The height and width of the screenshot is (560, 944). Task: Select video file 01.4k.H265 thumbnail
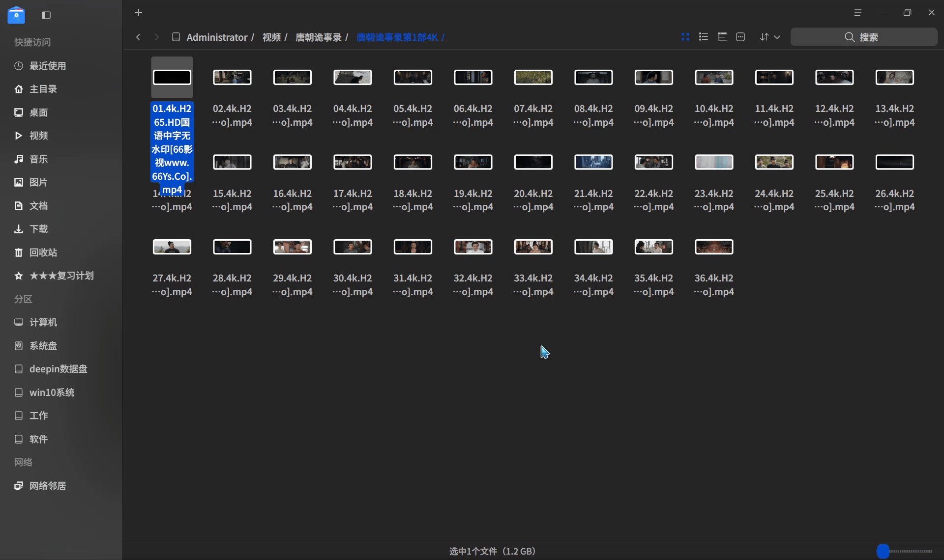(x=172, y=77)
